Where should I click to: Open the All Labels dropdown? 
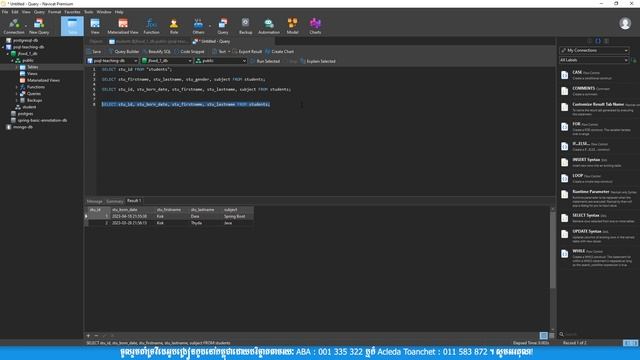(x=594, y=60)
